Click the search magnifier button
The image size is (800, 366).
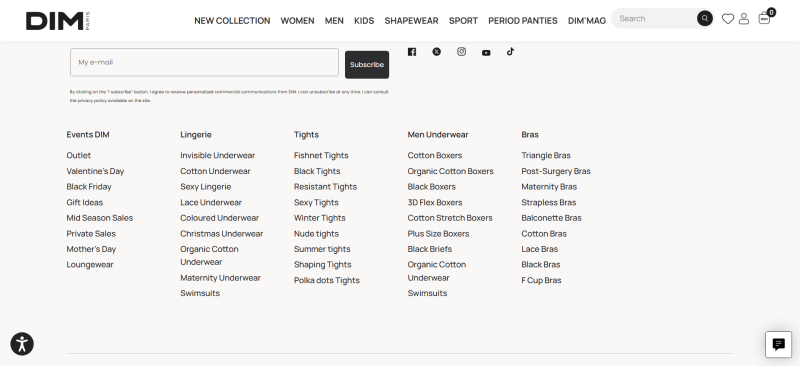[705, 18]
